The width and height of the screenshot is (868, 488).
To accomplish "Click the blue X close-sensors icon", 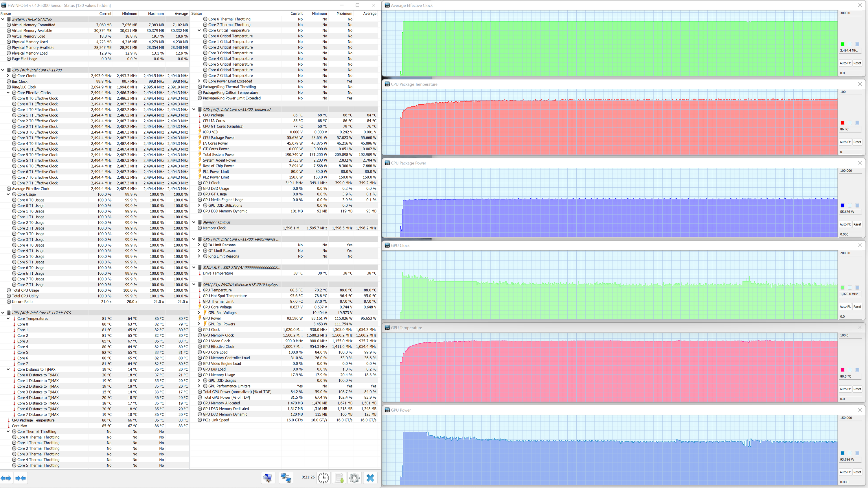I will (370, 478).
